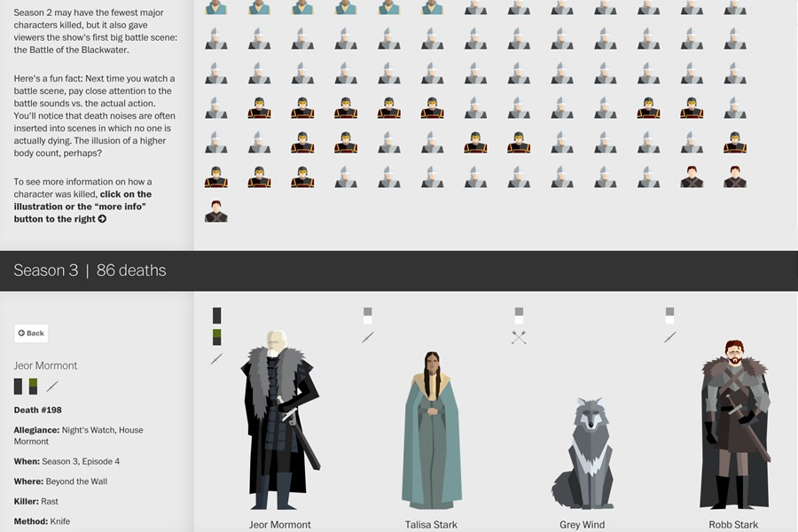Click the rightmost brown-haired figure in the second-to-last grid row
798x532 pixels.
click(735, 176)
